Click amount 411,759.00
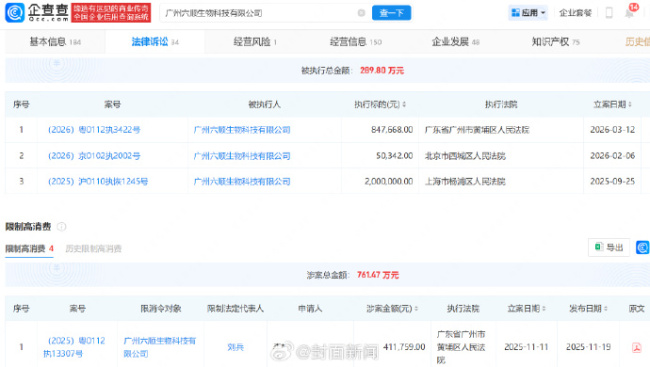 click(404, 347)
